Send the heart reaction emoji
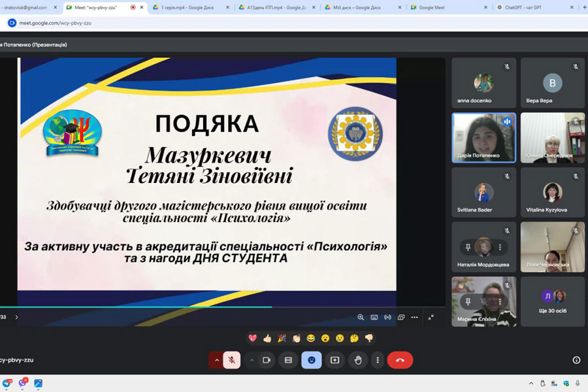The image size is (588, 392). (253, 338)
